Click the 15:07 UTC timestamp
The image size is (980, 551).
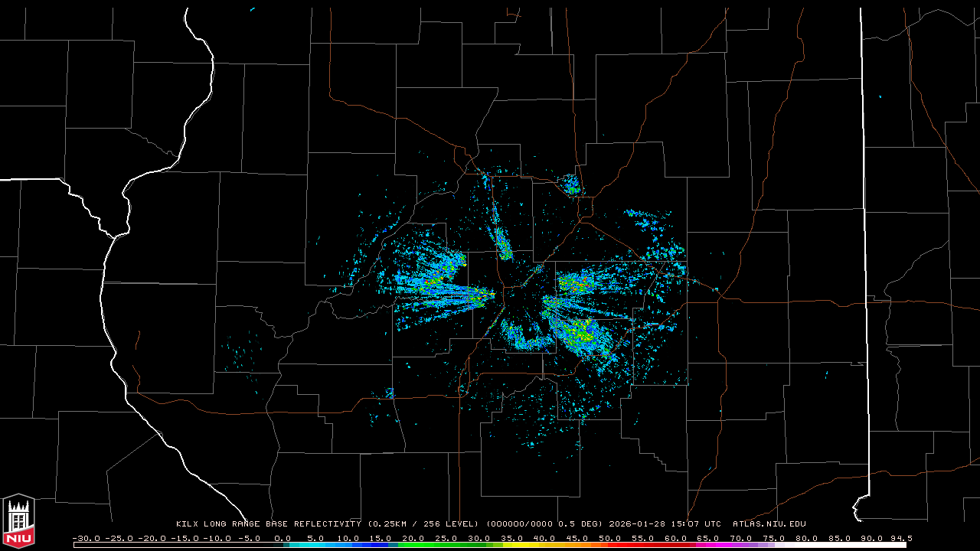695,524
